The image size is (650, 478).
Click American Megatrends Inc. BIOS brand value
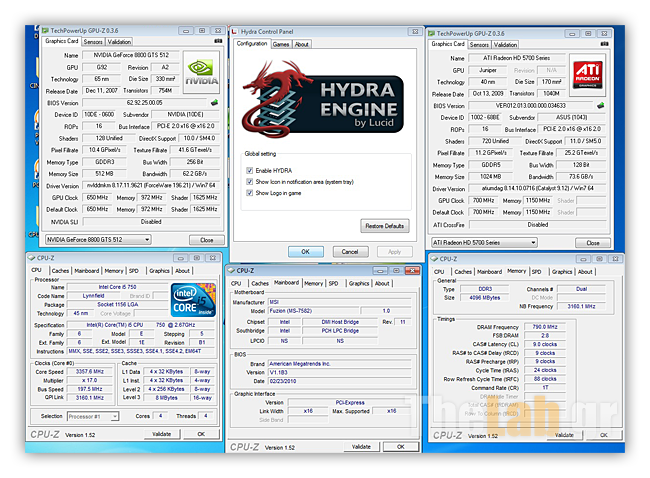[x=340, y=364]
